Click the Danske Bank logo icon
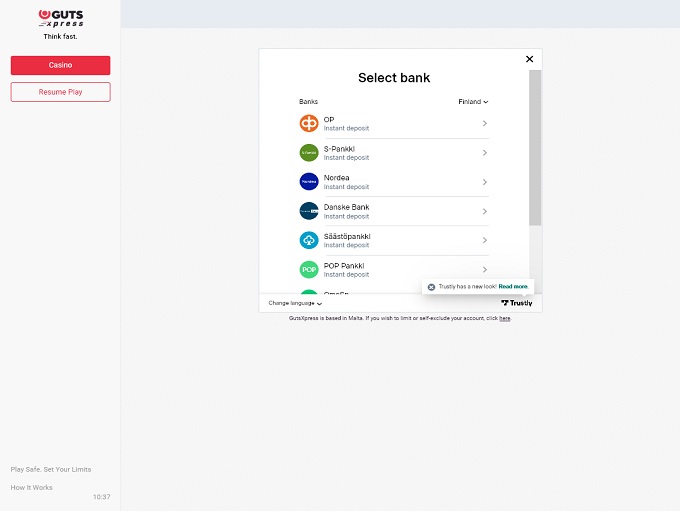Image resolution: width=680 pixels, height=511 pixels. pos(309,211)
